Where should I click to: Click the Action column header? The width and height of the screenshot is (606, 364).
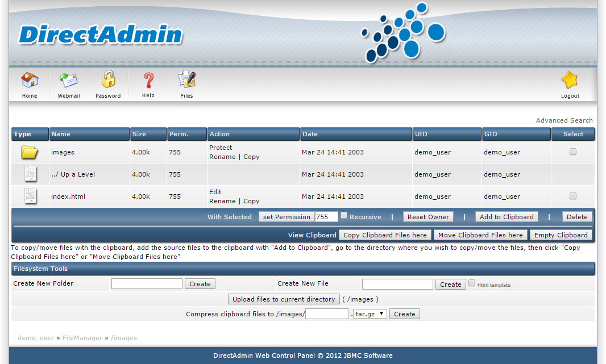coord(254,134)
